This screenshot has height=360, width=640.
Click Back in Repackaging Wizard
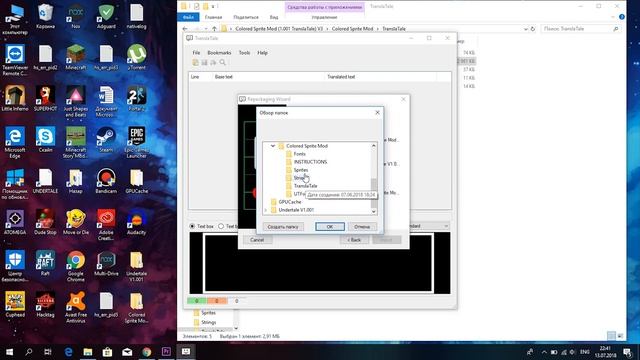tap(354, 240)
